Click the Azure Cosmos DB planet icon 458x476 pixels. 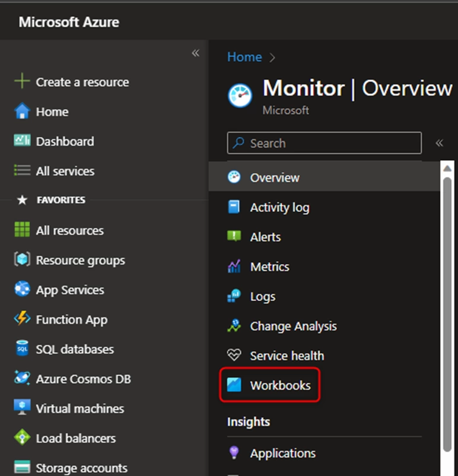(x=22, y=378)
